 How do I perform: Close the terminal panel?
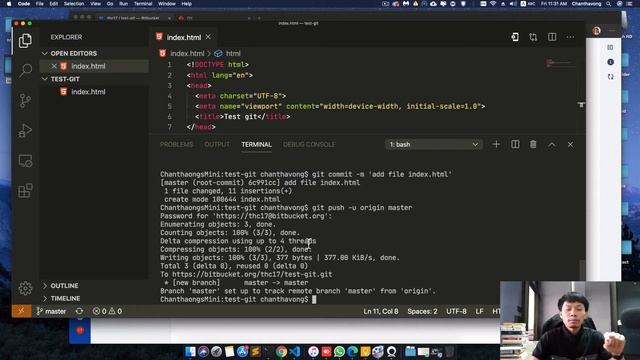click(570, 144)
